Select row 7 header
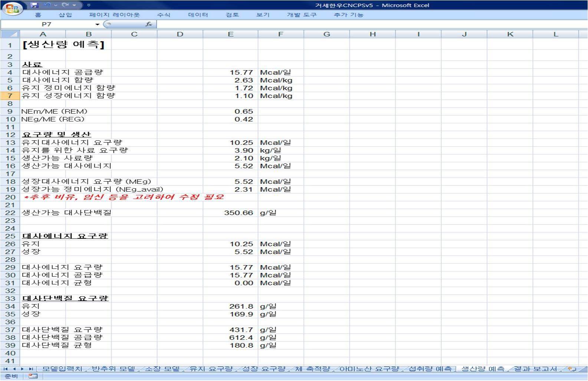This screenshot has width=588, height=381. pos(10,96)
